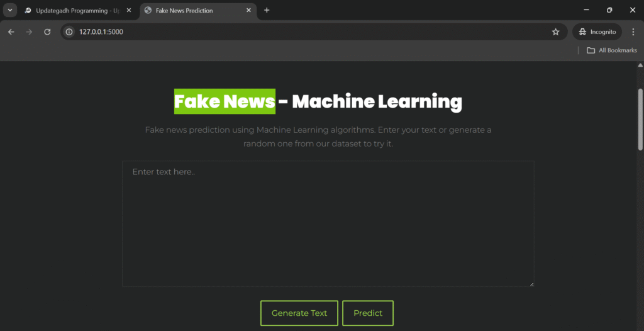
Task: Focus the 'Enter text here..' text area
Action: tap(328, 223)
